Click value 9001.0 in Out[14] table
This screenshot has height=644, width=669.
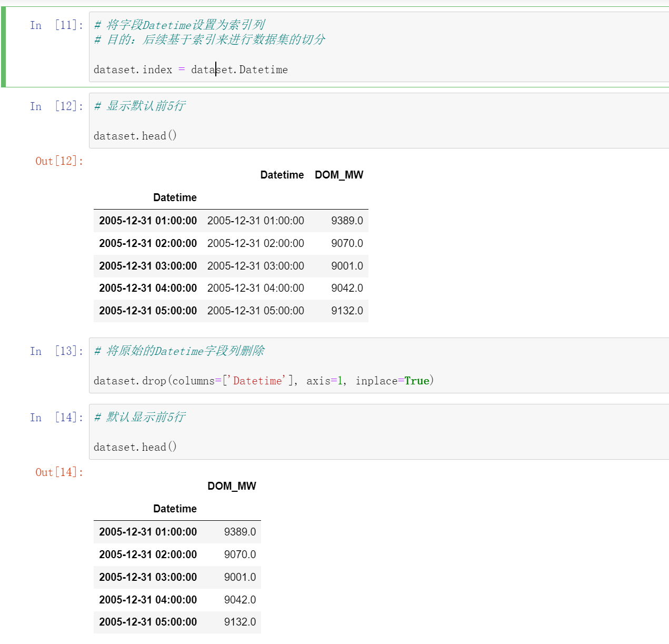pyautogui.click(x=240, y=577)
